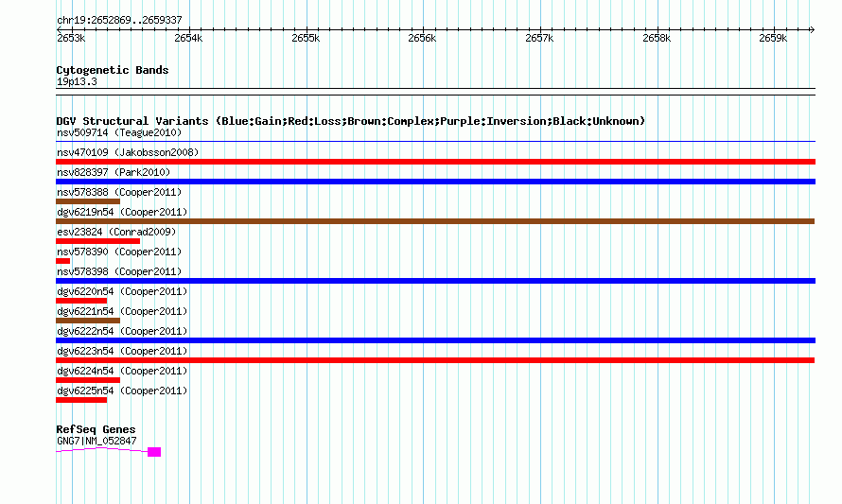Open the dgv6219n54 (Cooper2011) label
The width and height of the screenshot is (842, 504).
click(x=122, y=212)
